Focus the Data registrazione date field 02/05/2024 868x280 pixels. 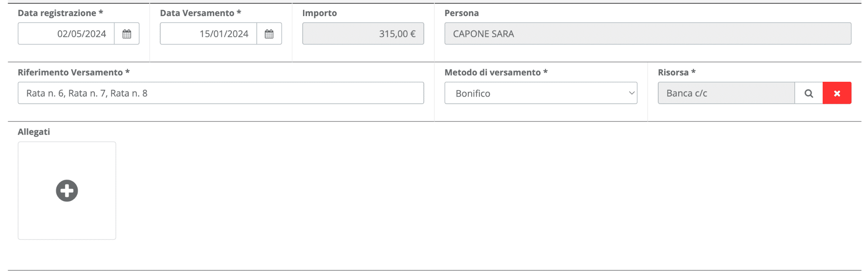tap(66, 33)
